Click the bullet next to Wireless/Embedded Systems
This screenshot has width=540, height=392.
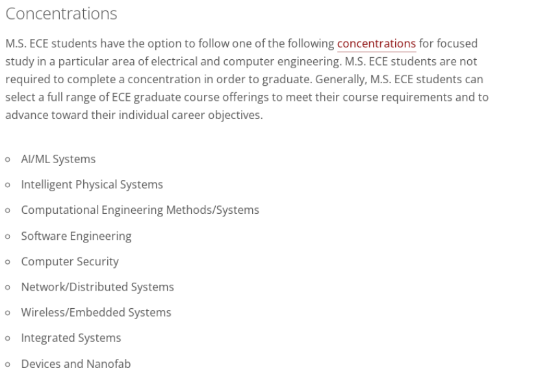tap(7, 313)
